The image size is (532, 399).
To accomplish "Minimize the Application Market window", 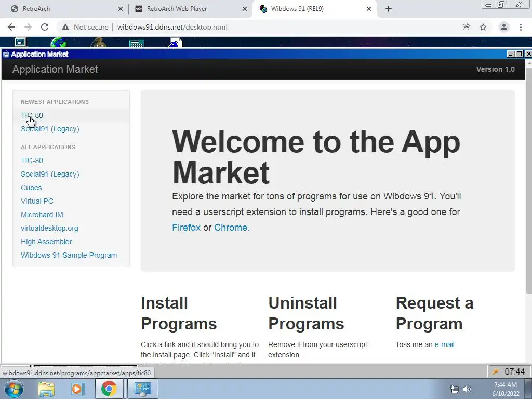I will pos(511,54).
